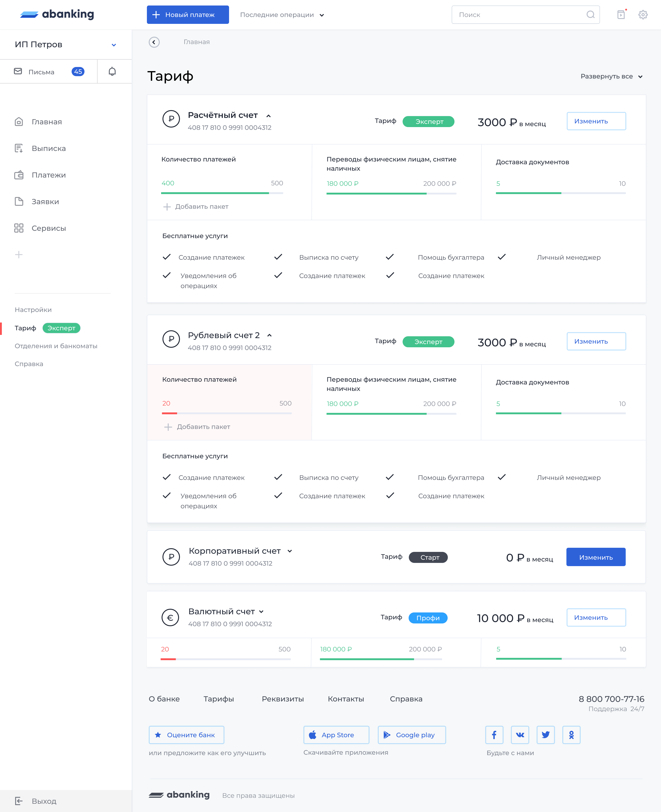Click the euro icon of Валютный счет
This screenshot has height=812, width=661.
[x=170, y=617]
